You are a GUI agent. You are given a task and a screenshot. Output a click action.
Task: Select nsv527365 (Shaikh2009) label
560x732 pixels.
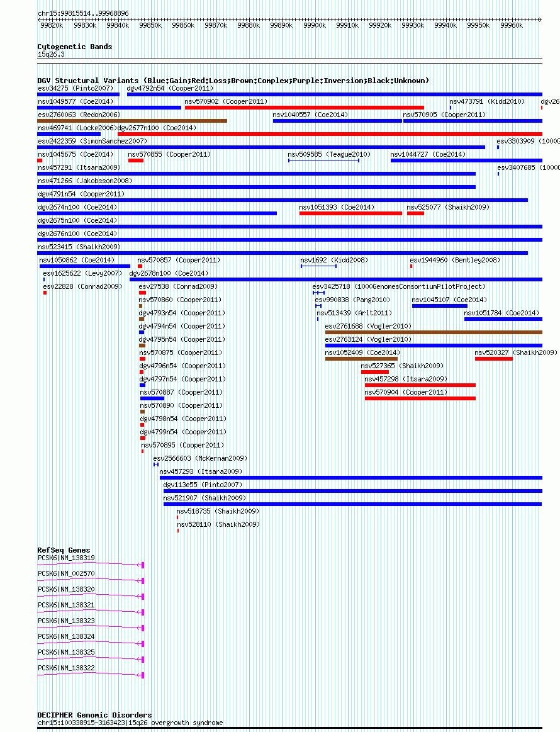coord(402,366)
